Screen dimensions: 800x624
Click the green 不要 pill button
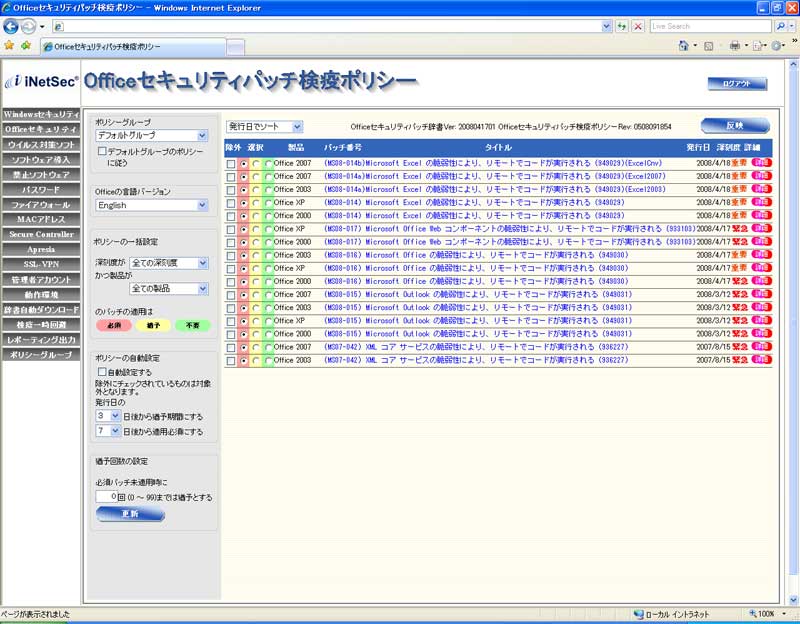point(192,326)
